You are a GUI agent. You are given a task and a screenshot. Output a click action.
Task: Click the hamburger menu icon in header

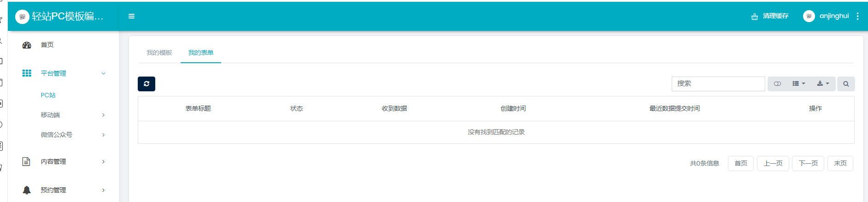tap(131, 16)
